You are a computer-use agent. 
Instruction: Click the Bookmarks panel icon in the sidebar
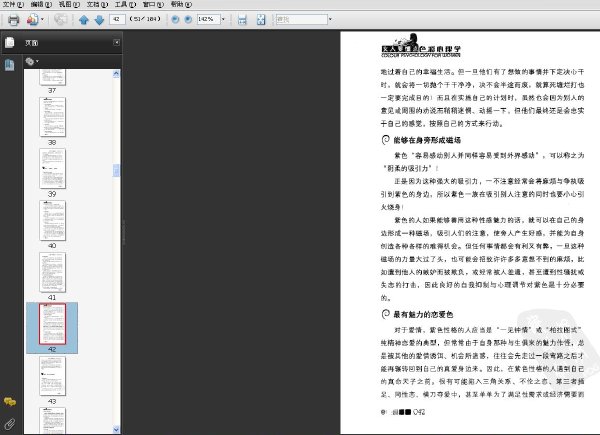pos(10,65)
